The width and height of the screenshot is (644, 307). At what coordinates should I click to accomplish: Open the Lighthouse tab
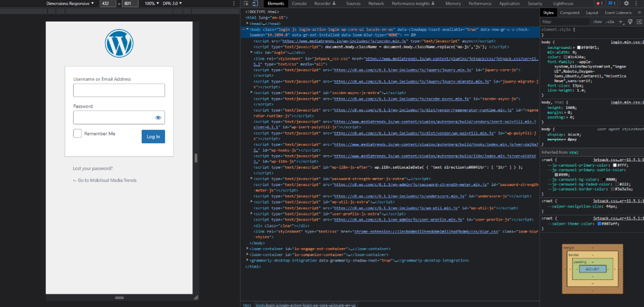point(563,4)
